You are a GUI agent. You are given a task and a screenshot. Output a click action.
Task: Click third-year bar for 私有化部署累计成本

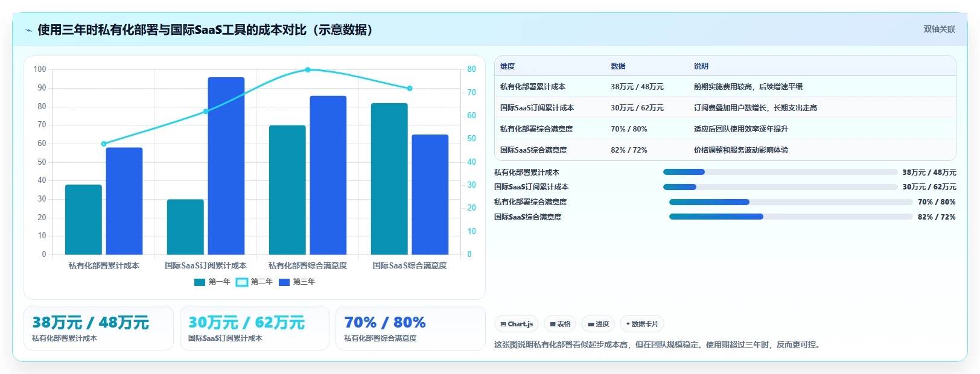124,201
